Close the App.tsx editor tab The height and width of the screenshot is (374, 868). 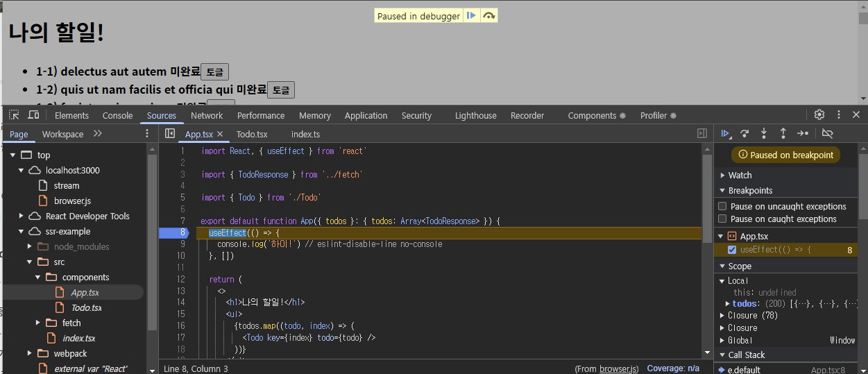(220, 134)
